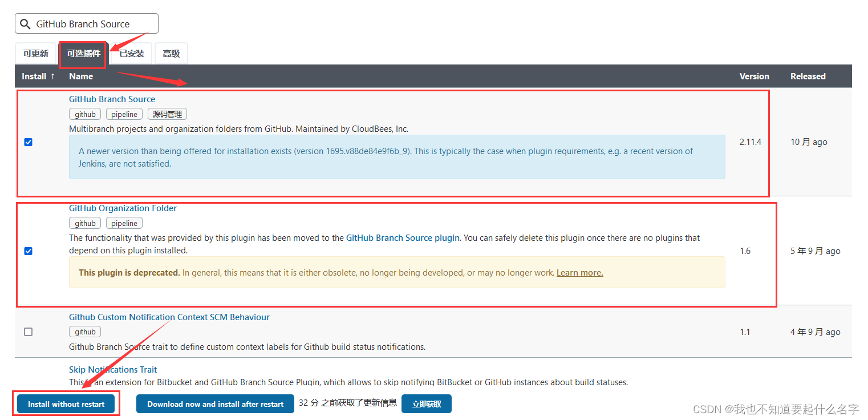868x420 pixels.
Task: Sort by the Install column header
Action: 38,76
